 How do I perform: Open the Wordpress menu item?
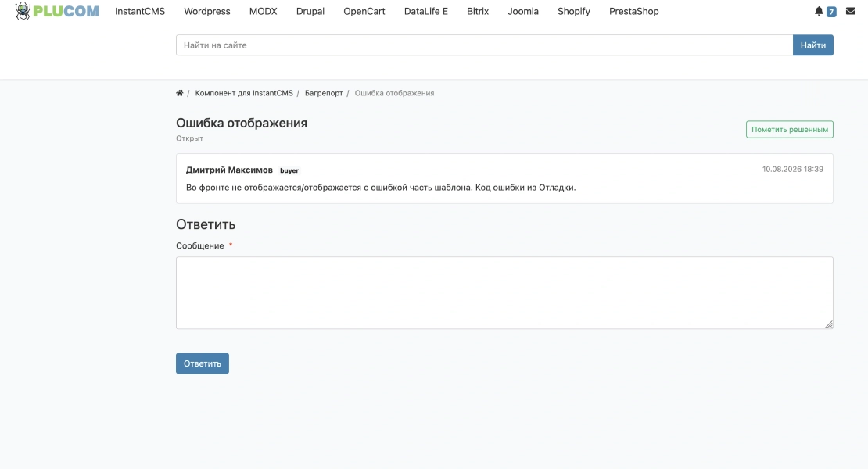pyautogui.click(x=207, y=11)
